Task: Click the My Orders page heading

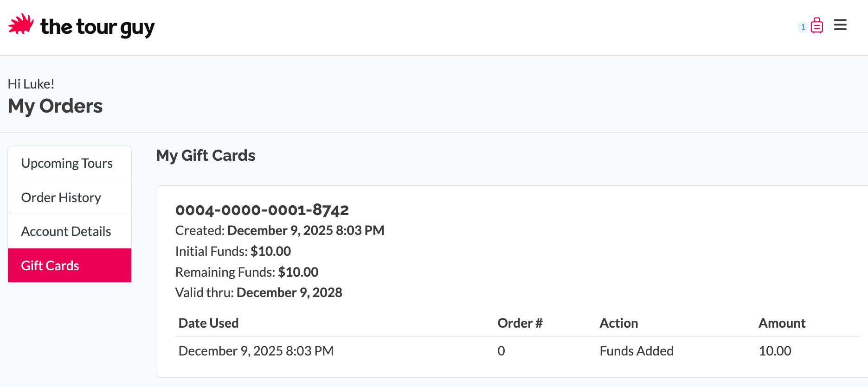Action: pos(55,106)
